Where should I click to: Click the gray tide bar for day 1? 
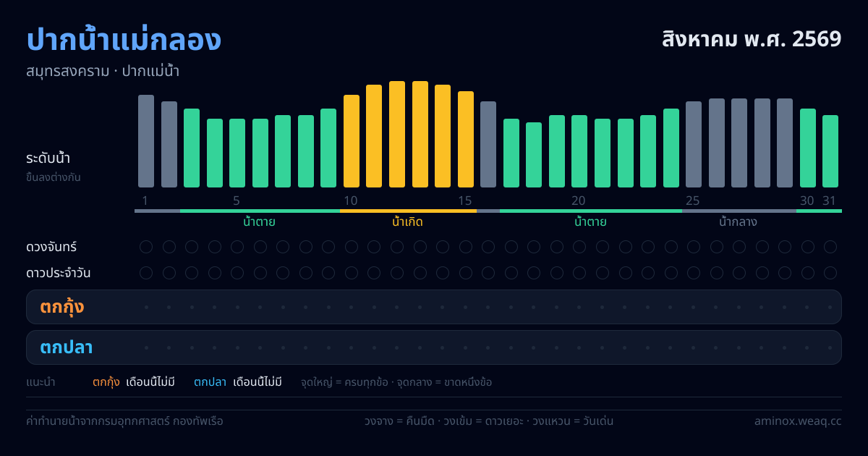click(x=146, y=141)
